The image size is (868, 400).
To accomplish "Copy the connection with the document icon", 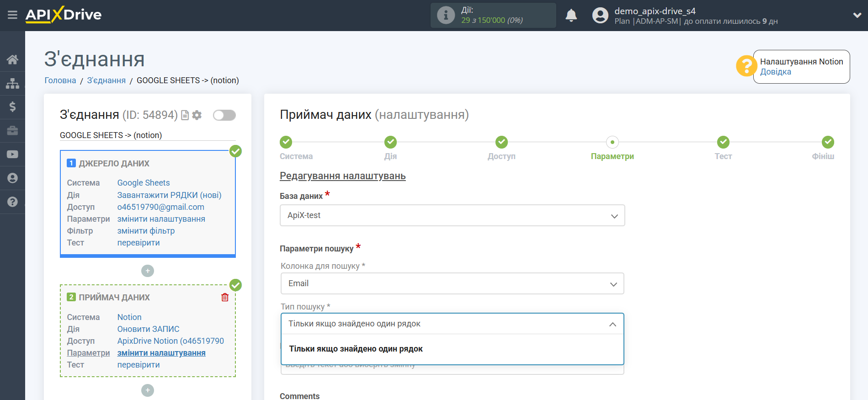I will [185, 115].
